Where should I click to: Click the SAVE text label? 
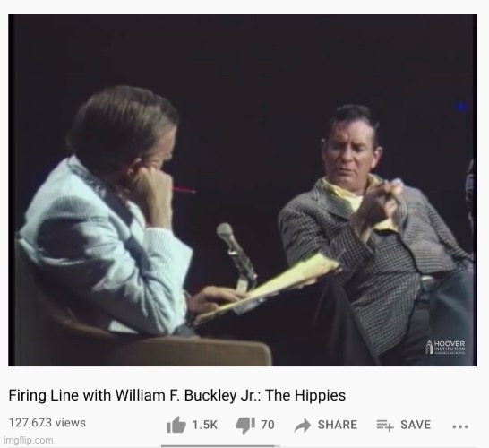pos(416,425)
